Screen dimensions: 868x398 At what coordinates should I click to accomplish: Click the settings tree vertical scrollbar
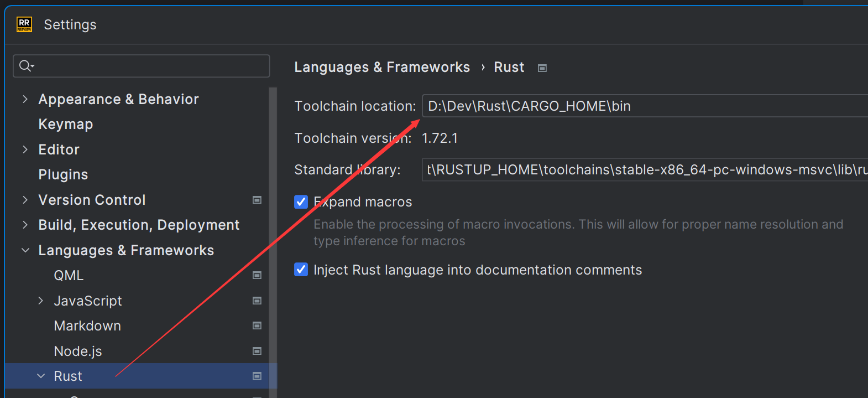click(x=273, y=242)
